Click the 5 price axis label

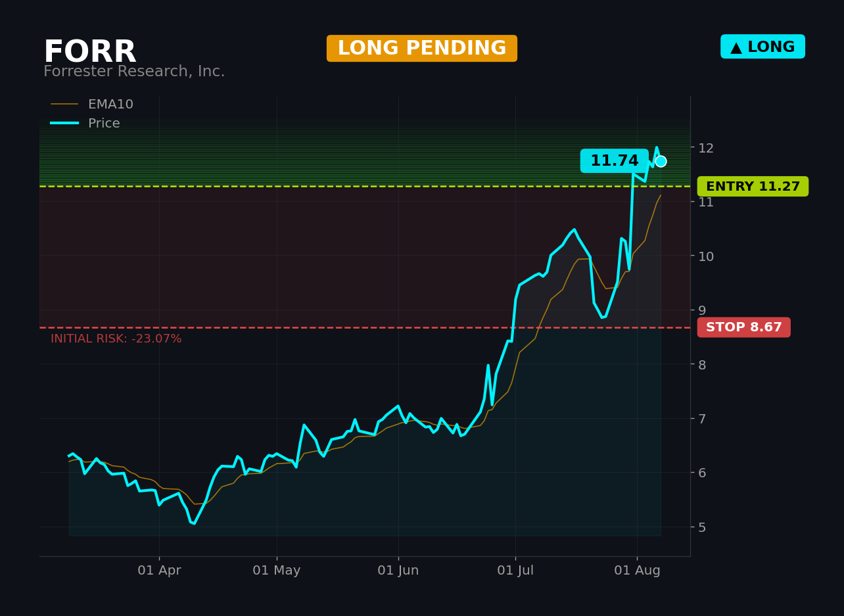(702, 527)
